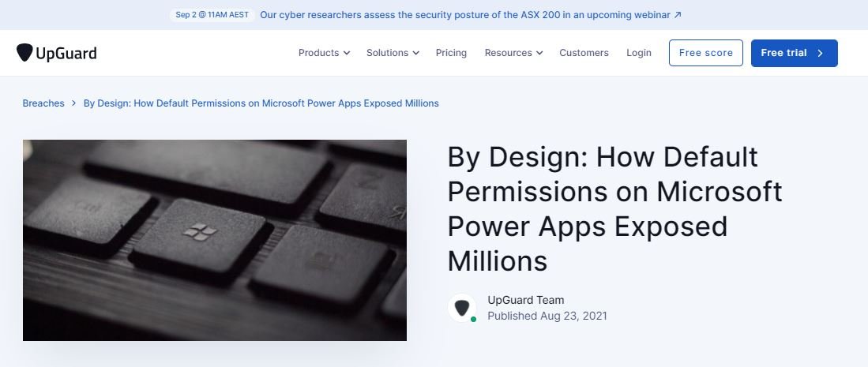Open the Resources dropdown menu
The height and width of the screenshot is (367, 868).
click(x=513, y=53)
